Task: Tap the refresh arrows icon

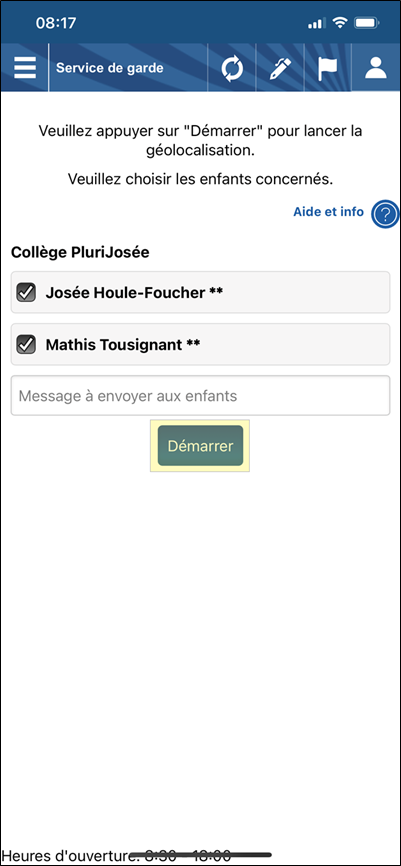Action: pos(232,70)
